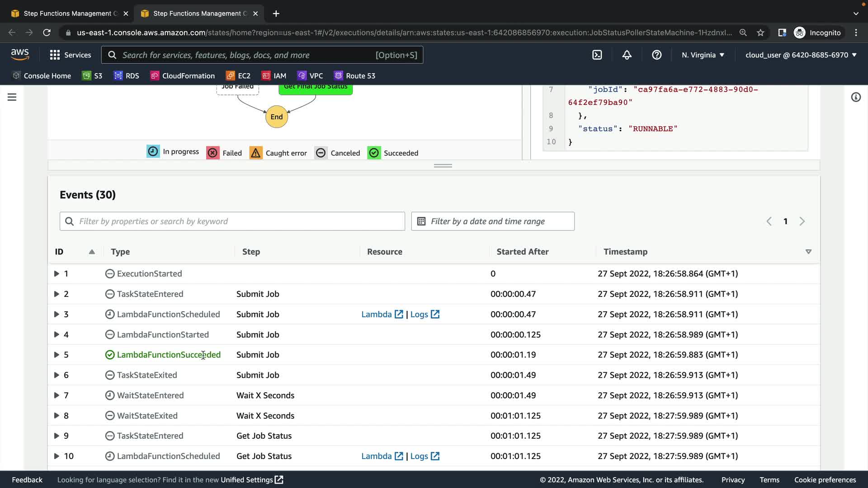Expand event 5 LambdaFunctionSucceeded details
Image resolution: width=868 pixels, height=488 pixels.
click(57, 355)
